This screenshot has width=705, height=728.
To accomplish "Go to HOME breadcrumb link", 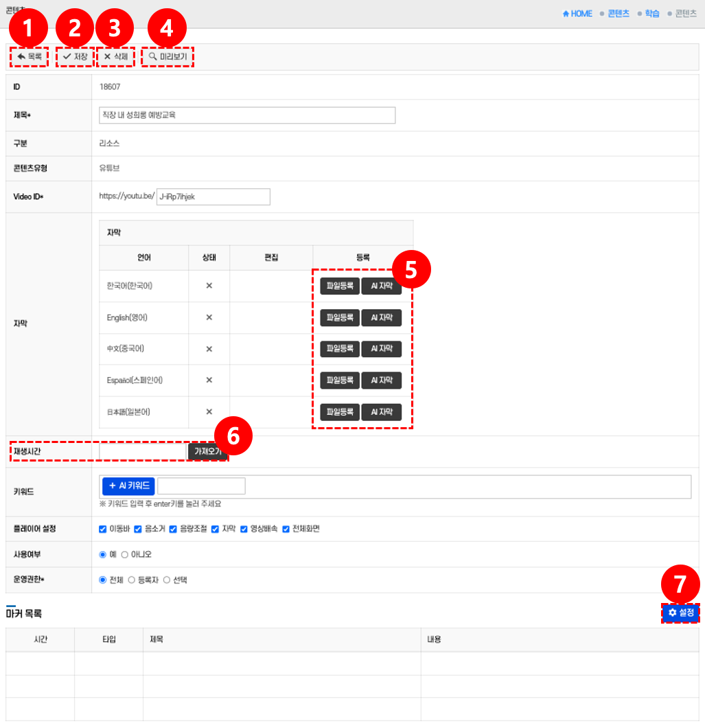I will (577, 14).
